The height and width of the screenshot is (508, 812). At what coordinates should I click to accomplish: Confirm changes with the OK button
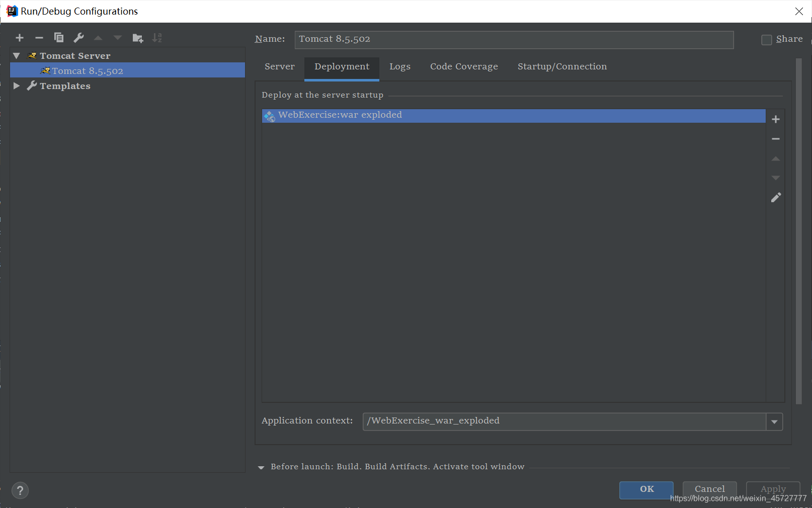click(x=646, y=490)
